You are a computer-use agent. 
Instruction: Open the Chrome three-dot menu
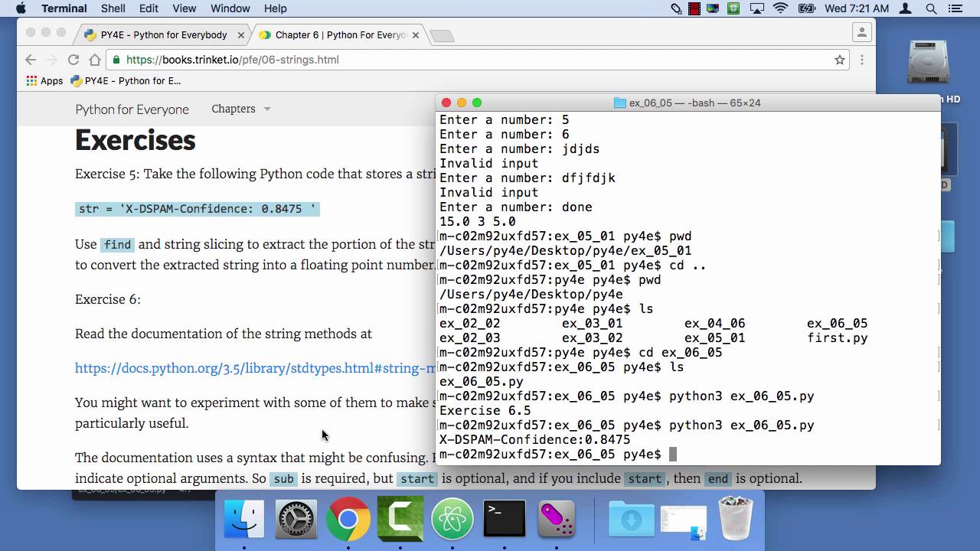(862, 60)
